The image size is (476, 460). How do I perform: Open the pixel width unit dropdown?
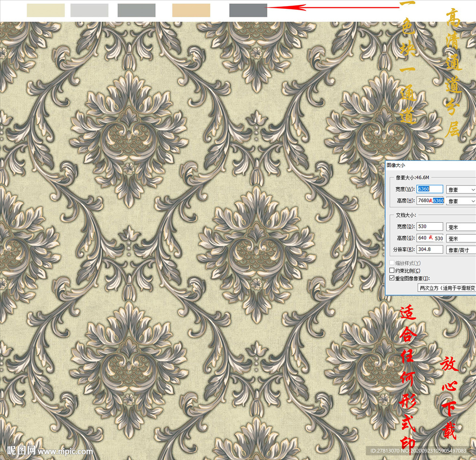461,190
